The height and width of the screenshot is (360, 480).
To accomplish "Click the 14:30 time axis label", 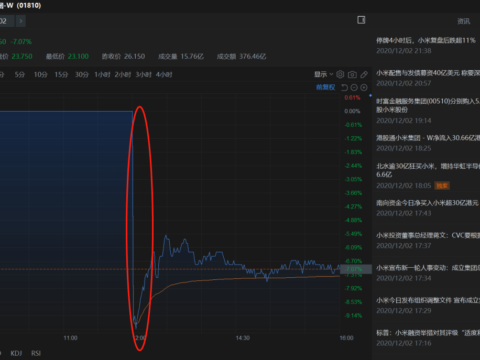I will tap(243, 338).
